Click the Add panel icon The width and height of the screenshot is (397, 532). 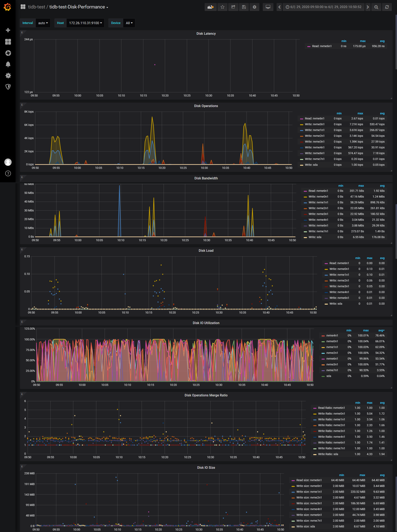210,7
